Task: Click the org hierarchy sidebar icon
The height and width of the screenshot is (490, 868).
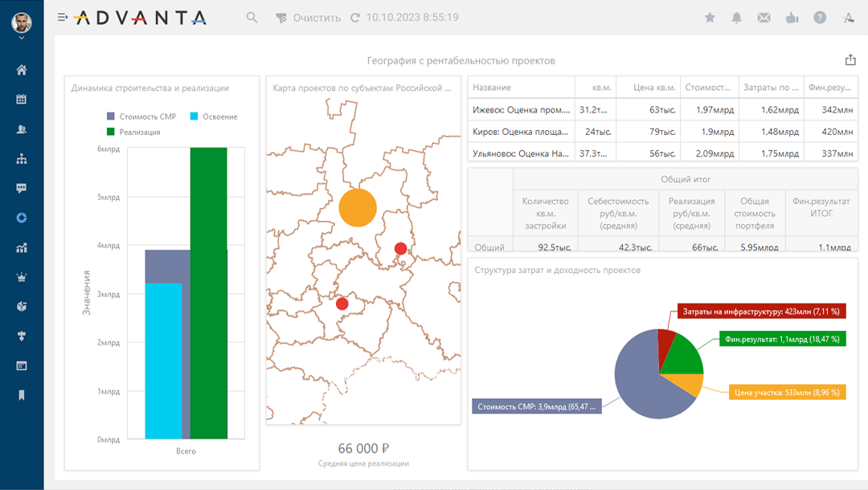Action: 22,159
